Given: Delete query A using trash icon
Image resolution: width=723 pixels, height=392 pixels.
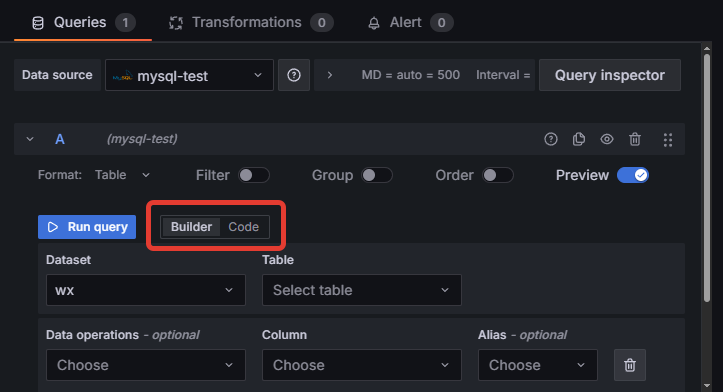Looking at the screenshot, I should pyautogui.click(x=635, y=139).
